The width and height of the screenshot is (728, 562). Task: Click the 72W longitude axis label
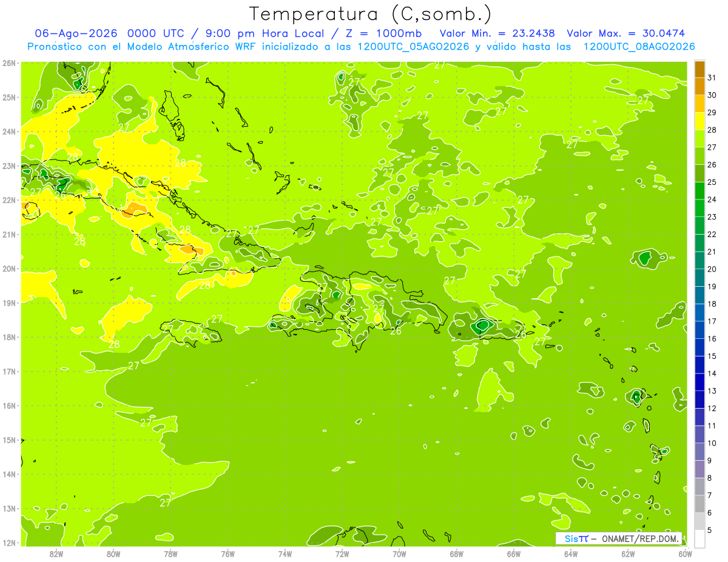342,554
